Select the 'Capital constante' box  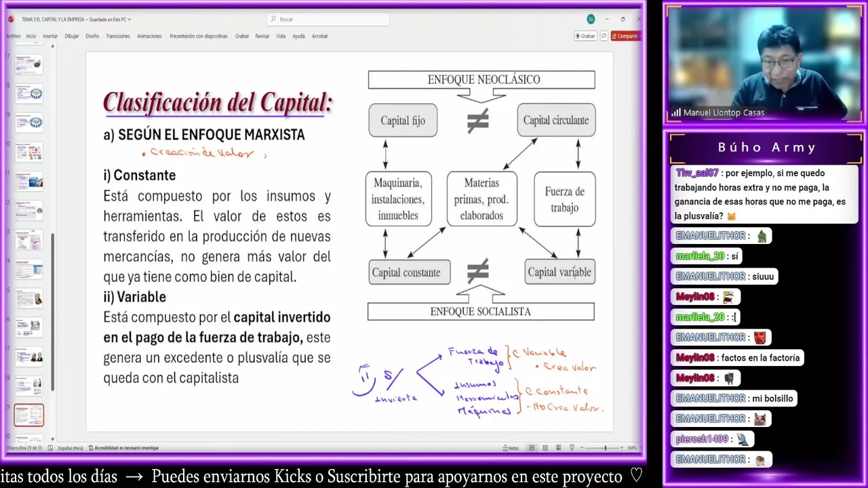point(409,272)
